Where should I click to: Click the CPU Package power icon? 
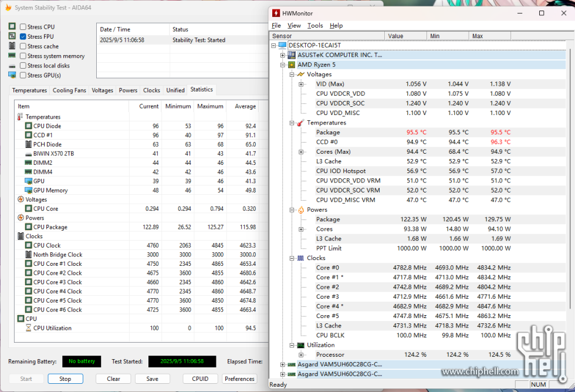28,227
